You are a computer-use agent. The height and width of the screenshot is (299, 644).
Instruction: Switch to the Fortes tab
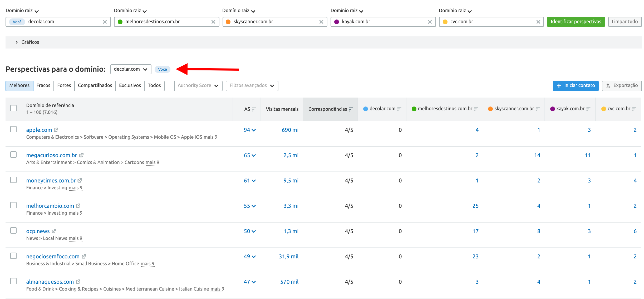pyautogui.click(x=64, y=86)
